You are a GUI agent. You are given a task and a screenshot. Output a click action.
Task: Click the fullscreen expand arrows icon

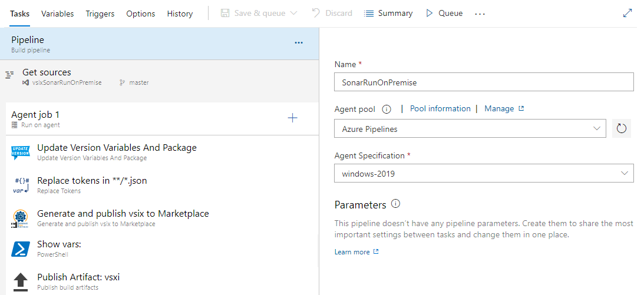coord(628,13)
